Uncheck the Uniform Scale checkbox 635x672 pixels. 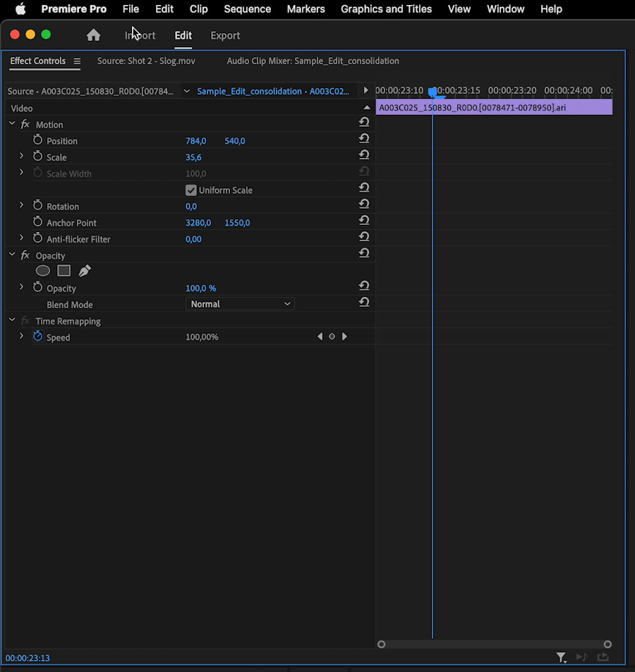(x=190, y=190)
